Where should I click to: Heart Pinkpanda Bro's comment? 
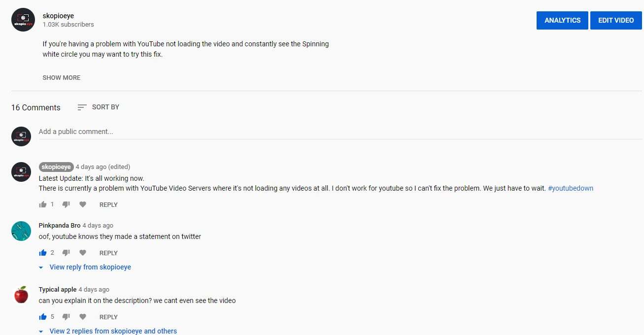(83, 253)
